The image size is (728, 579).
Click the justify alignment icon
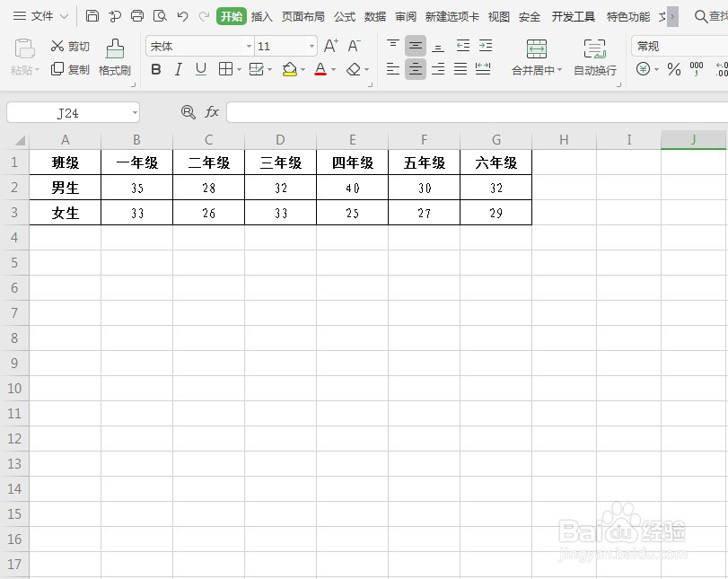[x=460, y=69]
